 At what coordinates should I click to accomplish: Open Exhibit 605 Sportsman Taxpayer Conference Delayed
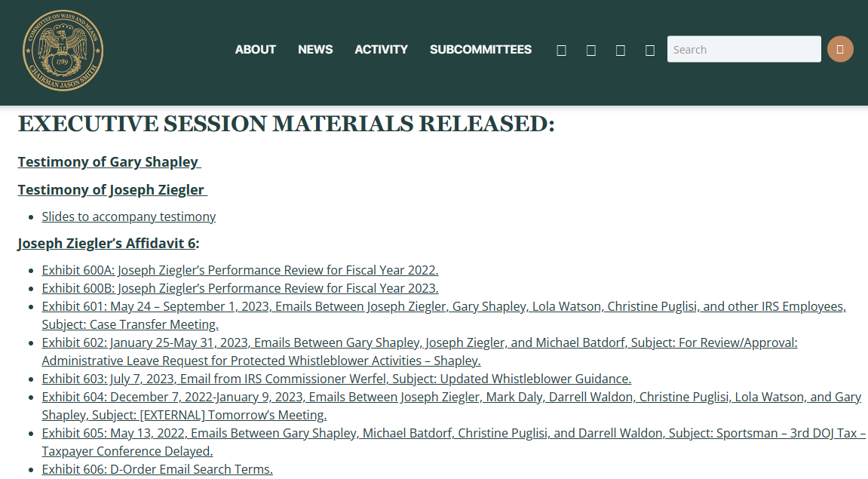point(454,442)
